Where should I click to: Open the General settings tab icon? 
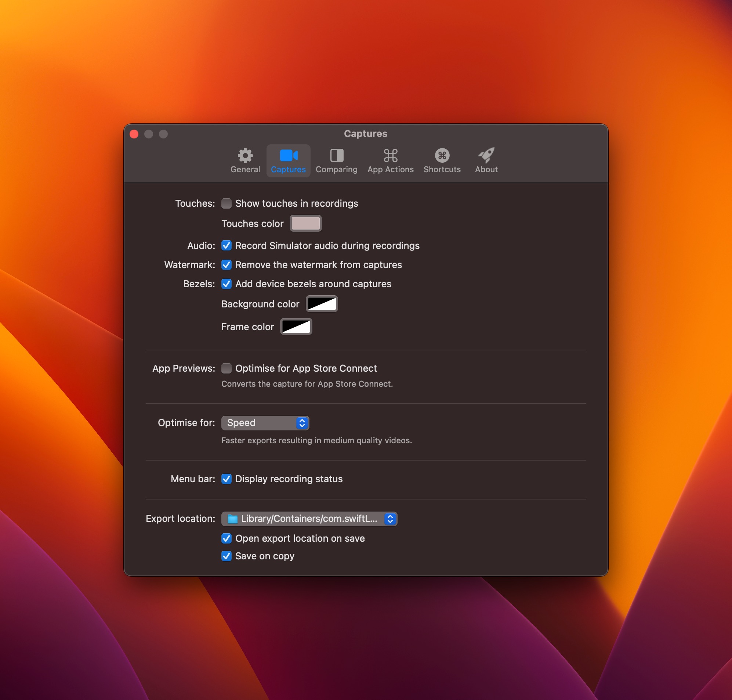(x=244, y=156)
